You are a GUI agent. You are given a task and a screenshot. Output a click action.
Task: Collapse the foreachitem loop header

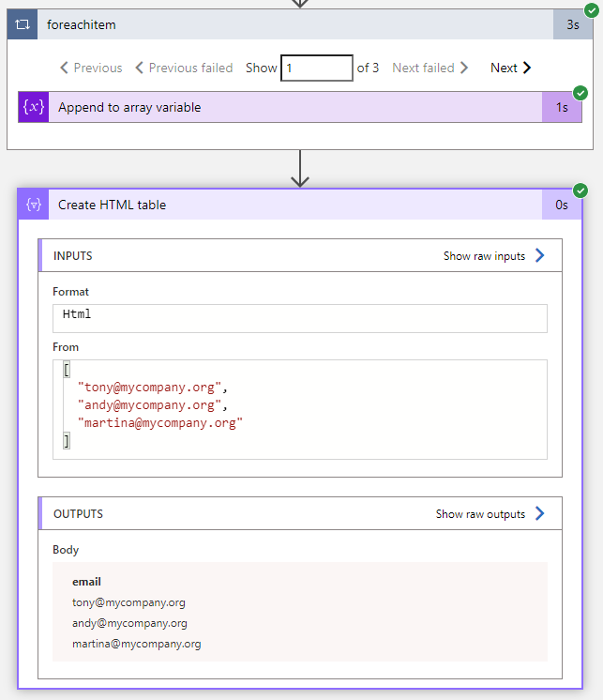(281, 25)
